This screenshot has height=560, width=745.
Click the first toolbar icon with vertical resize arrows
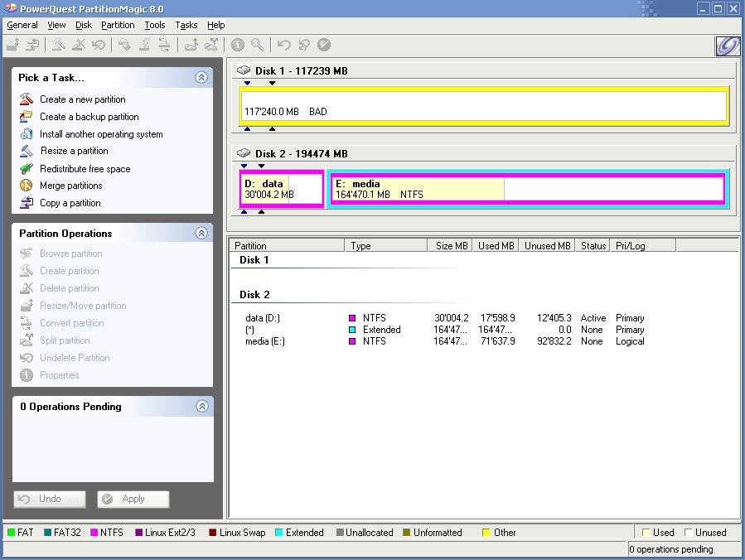click(x=13, y=45)
